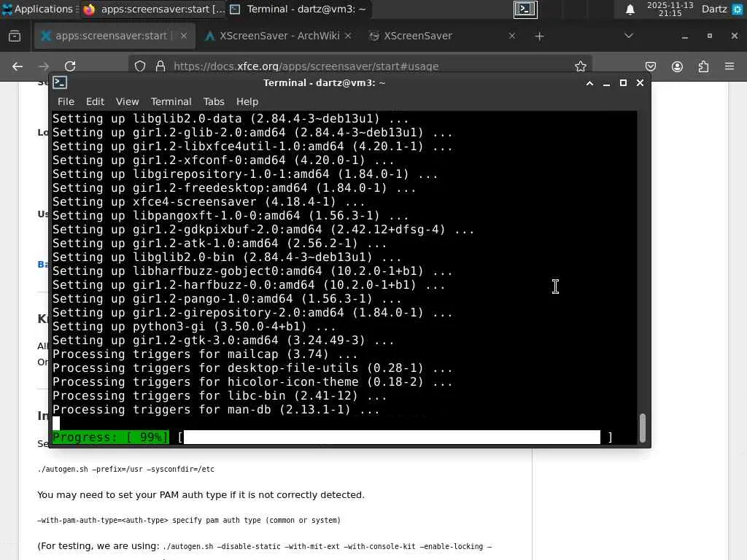Screen dimensions: 747x560
Task: Click the tracking protection shield icon
Action: coord(139,66)
